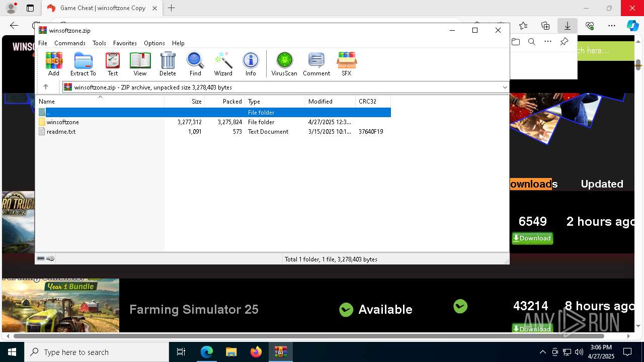Start VirusScan on the archive

(x=284, y=64)
